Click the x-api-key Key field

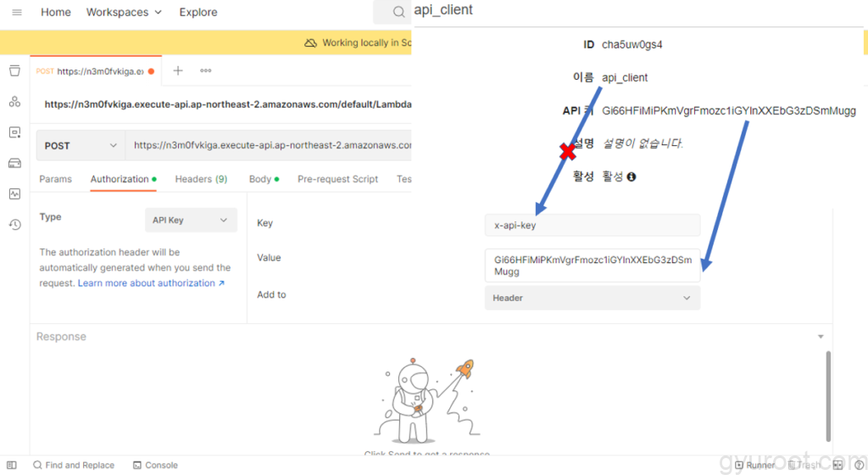point(592,226)
